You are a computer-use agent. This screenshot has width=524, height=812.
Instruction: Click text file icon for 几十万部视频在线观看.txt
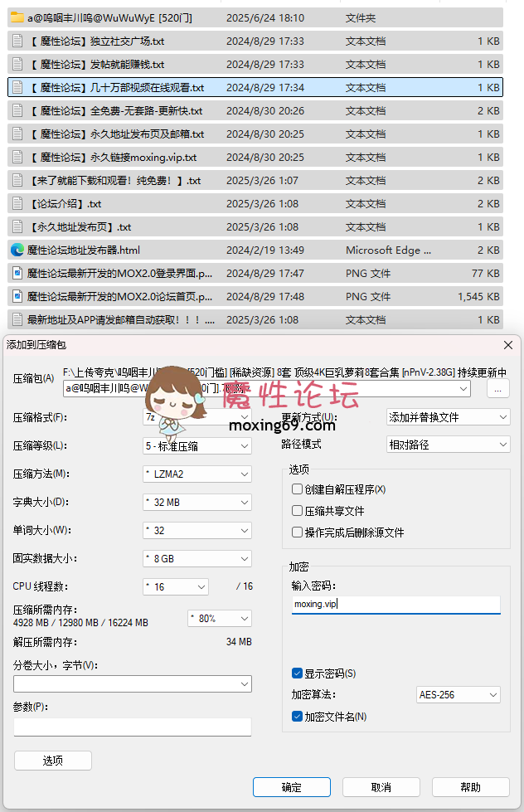coord(17,88)
